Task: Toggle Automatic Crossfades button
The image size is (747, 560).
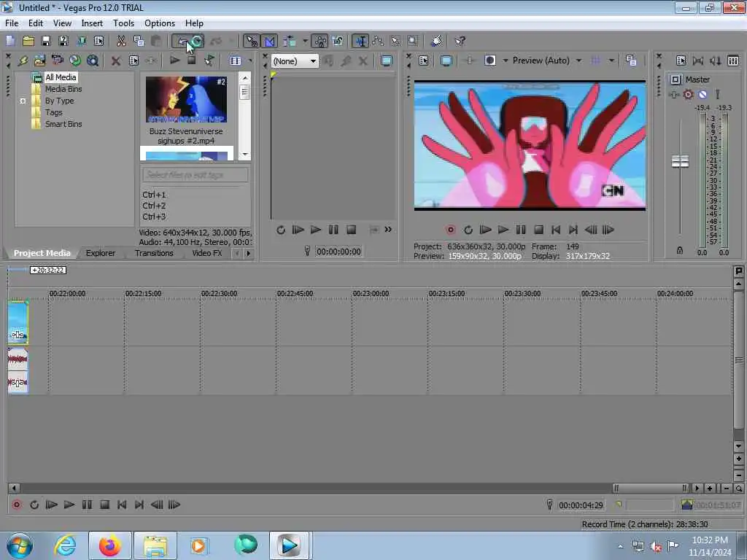Action: [269, 41]
